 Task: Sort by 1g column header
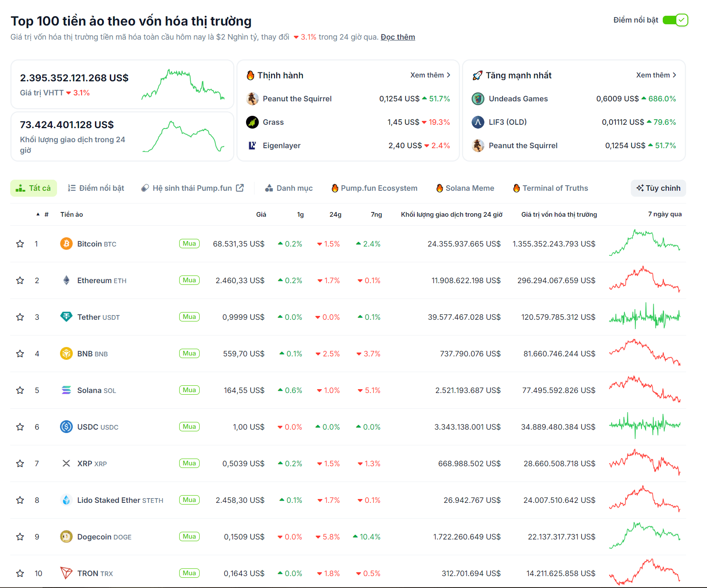[x=301, y=215]
